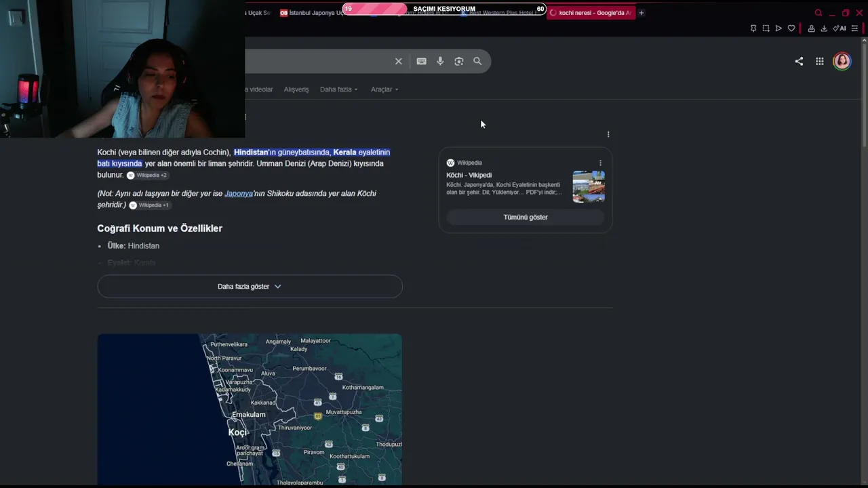
Task: Open the Google account profile avatar
Action: (x=842, y=61)
